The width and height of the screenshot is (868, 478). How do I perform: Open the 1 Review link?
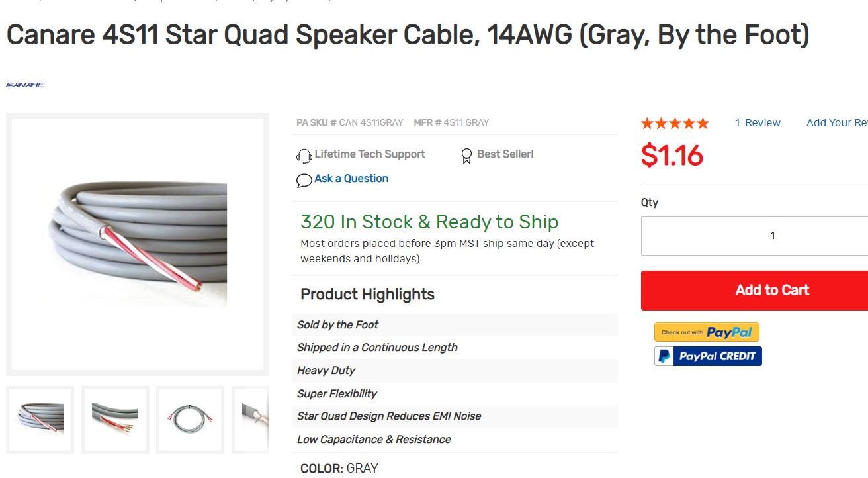(758, 123)
